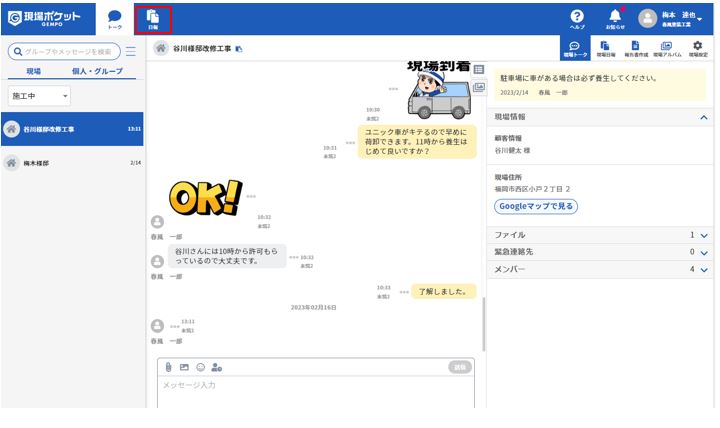Click the OK! sticker message
720x428 pixels.
click(x=205, y=197)
